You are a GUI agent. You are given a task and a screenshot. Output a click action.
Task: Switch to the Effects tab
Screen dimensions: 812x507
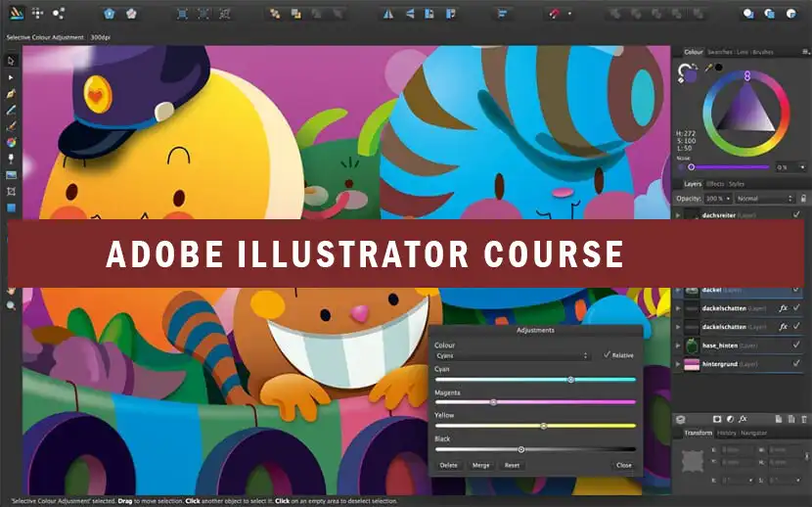click(x=715, y=184)
